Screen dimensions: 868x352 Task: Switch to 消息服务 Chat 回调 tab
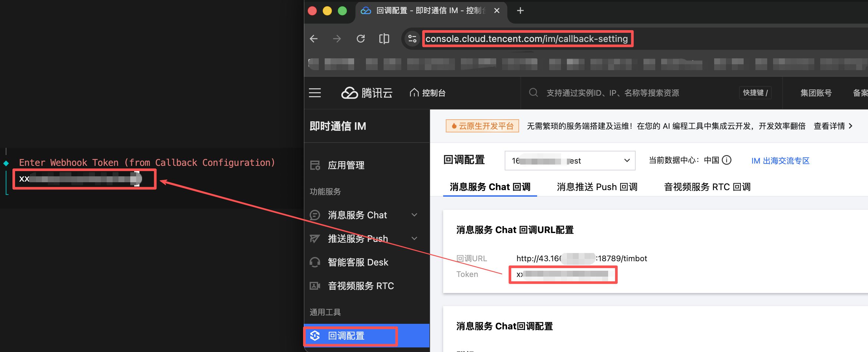(x=490, y=187)
